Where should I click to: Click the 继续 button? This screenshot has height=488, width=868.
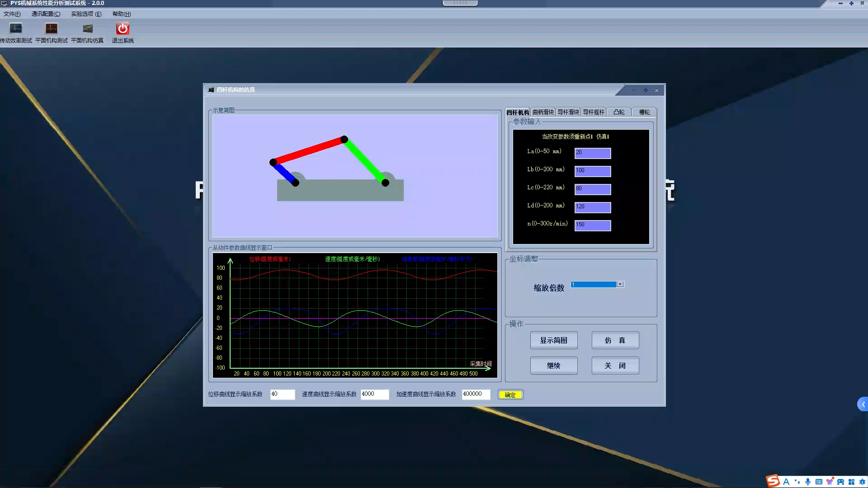pyautogui.click(x=554, y=366)
